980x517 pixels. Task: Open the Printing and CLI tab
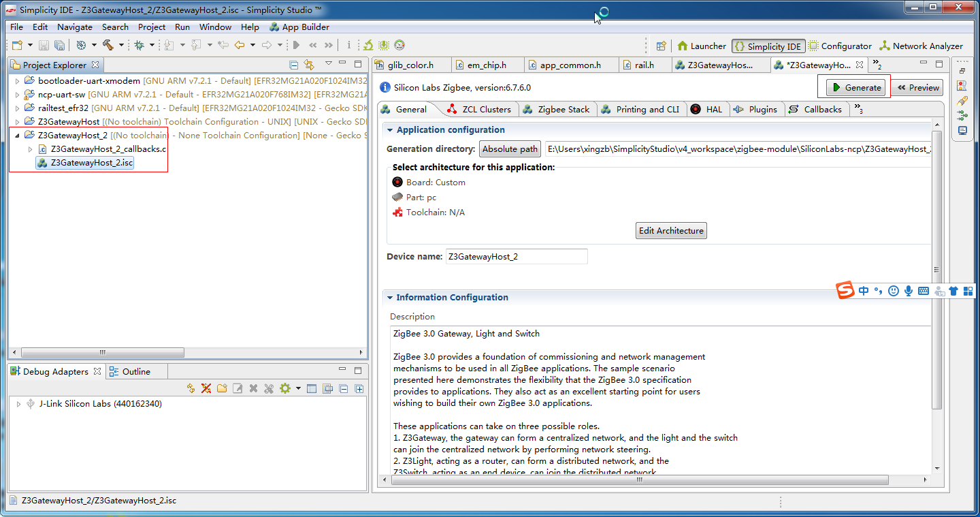coord(640,109)
